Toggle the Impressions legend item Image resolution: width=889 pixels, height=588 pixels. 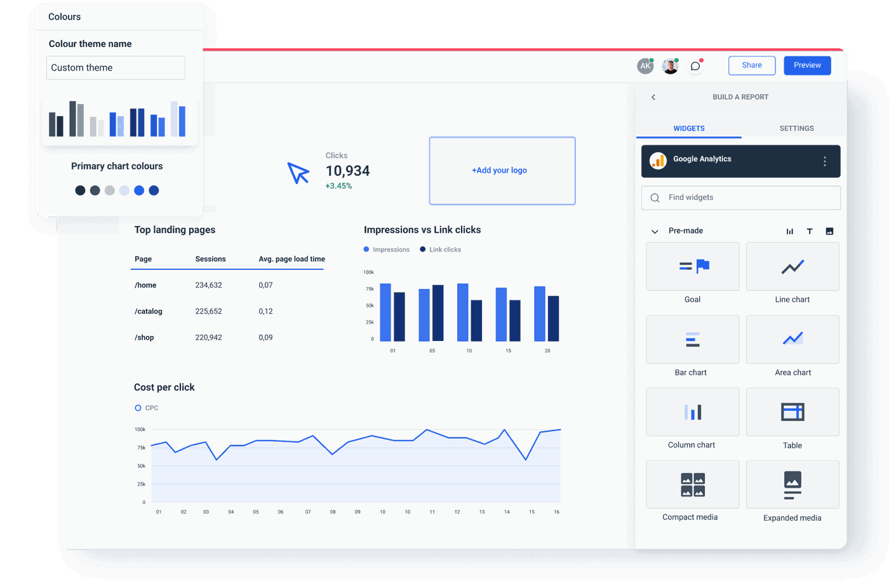coord(386,249)
